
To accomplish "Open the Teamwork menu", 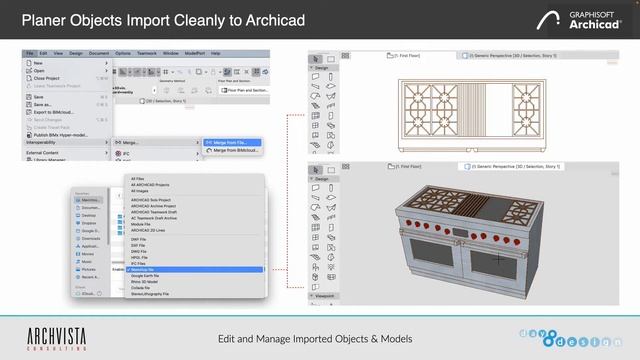I will coord(147,53).
